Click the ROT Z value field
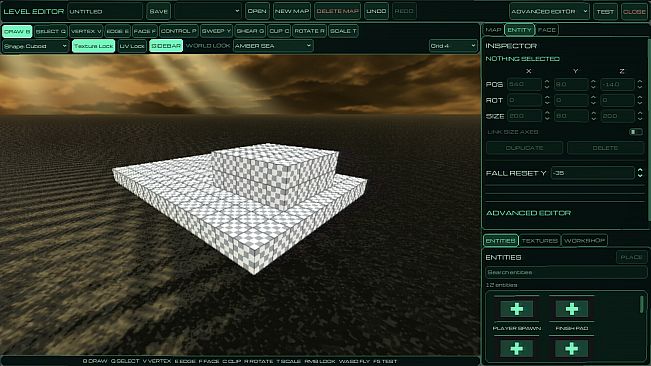The width and height of the screenshot is (651, 366). [617, 100]
